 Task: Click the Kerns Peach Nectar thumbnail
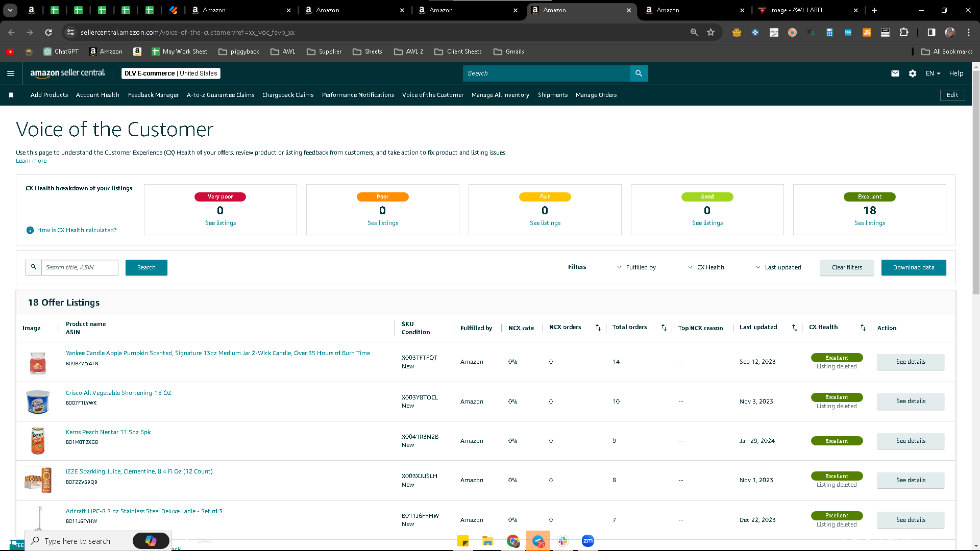[38, 441]
